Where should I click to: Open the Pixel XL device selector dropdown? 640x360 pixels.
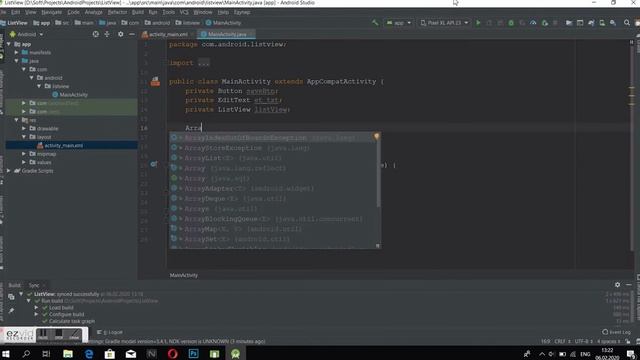pyautogui.click(x=444, y=23)
